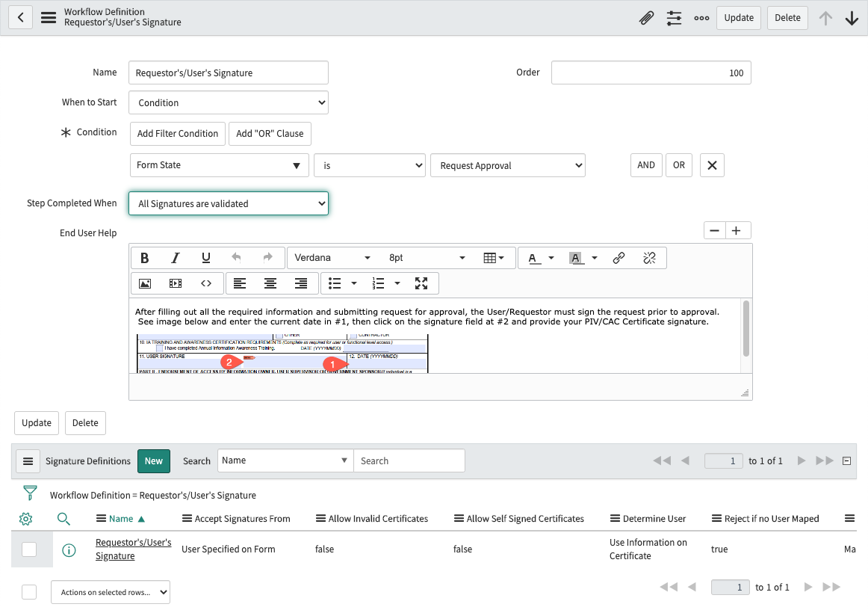Open the Request Approval value dropdown

coord(508,165)
